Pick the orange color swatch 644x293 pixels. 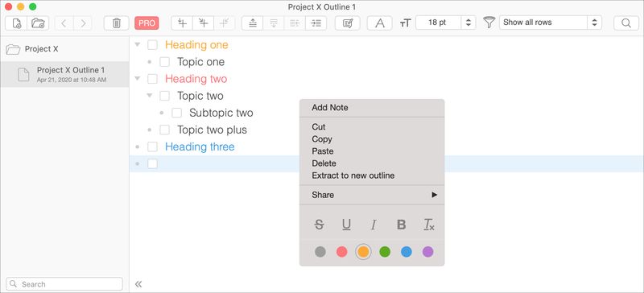(x=363, y=251)
